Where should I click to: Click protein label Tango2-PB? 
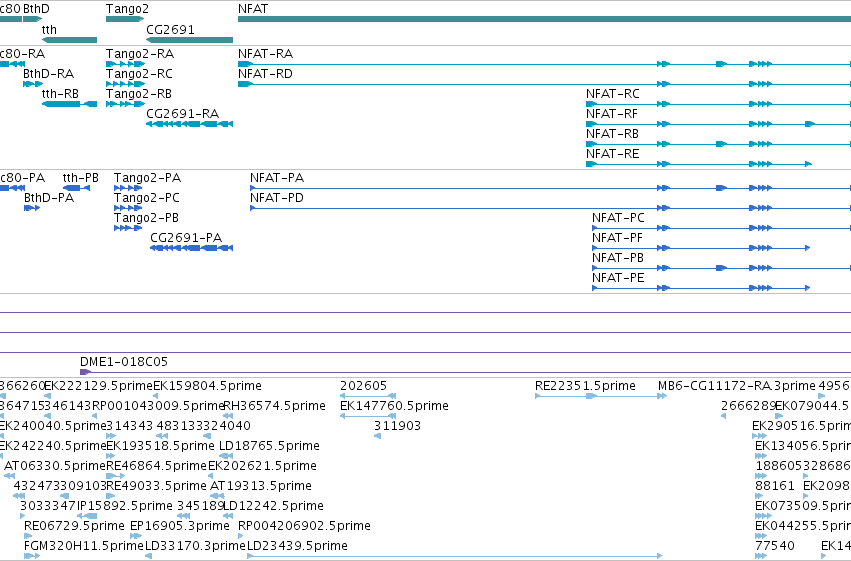(x=147, y=218)
